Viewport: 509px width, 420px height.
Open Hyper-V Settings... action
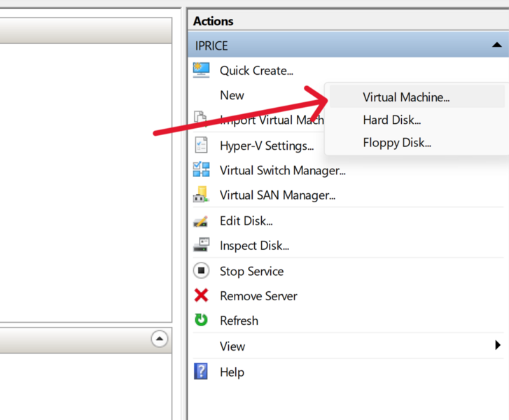pyautogui.click(x=267, y=146)
